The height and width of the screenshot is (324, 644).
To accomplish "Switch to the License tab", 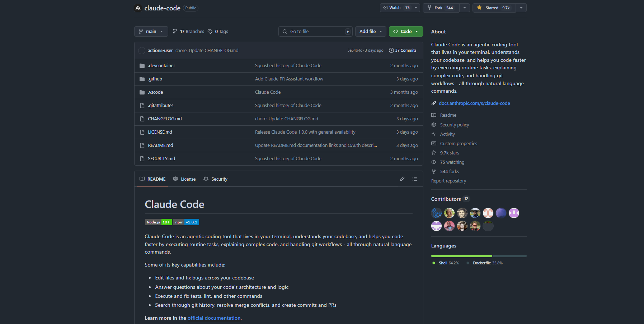I will coord(184,179).
